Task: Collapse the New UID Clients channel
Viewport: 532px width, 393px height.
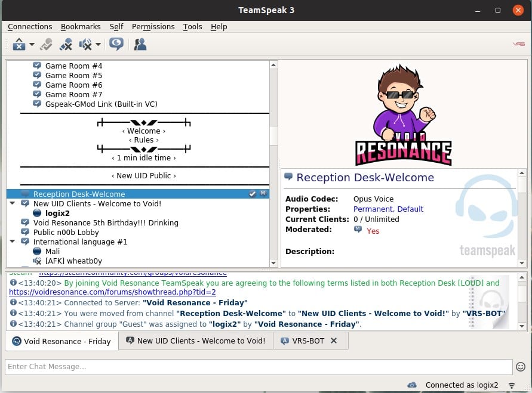Action: pos(13,204)
